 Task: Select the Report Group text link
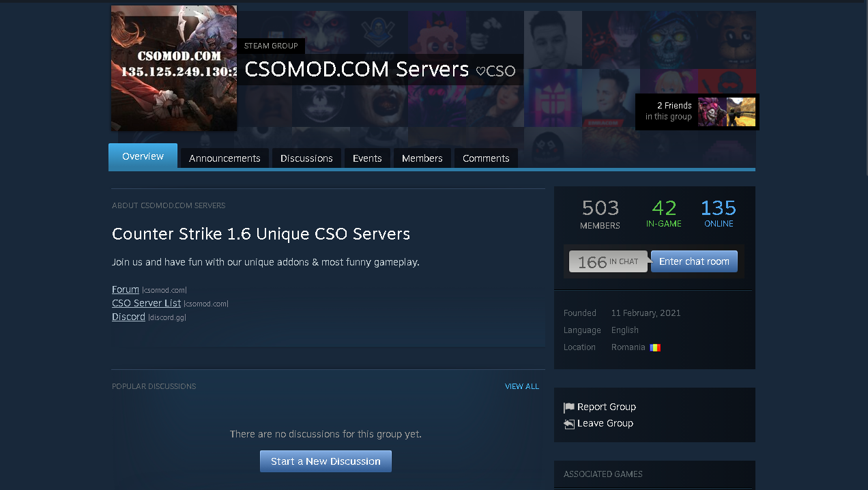point(607,407)
